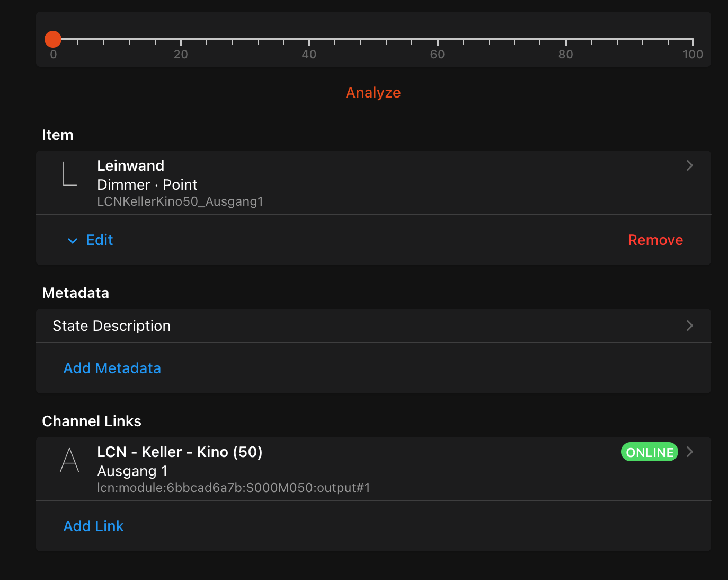The width and height of the screenshot is (728, 580).
Task: Click the green ONLINE status badge
Action: [x=649, y=452]
